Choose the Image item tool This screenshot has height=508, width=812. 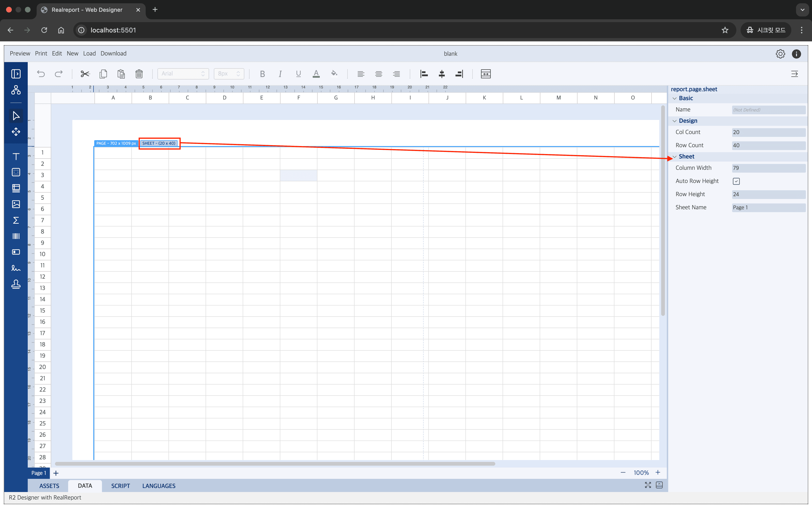16,204
